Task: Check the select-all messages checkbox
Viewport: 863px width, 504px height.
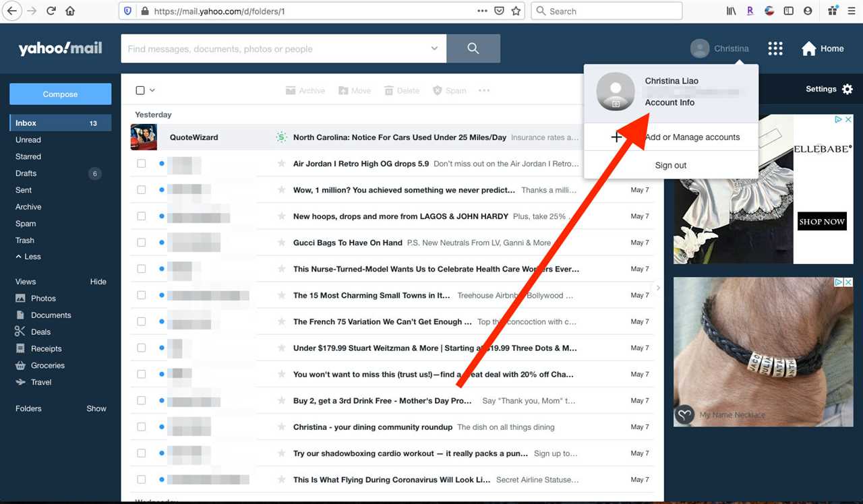Action: pyautogui.click(x=141, y=90)
